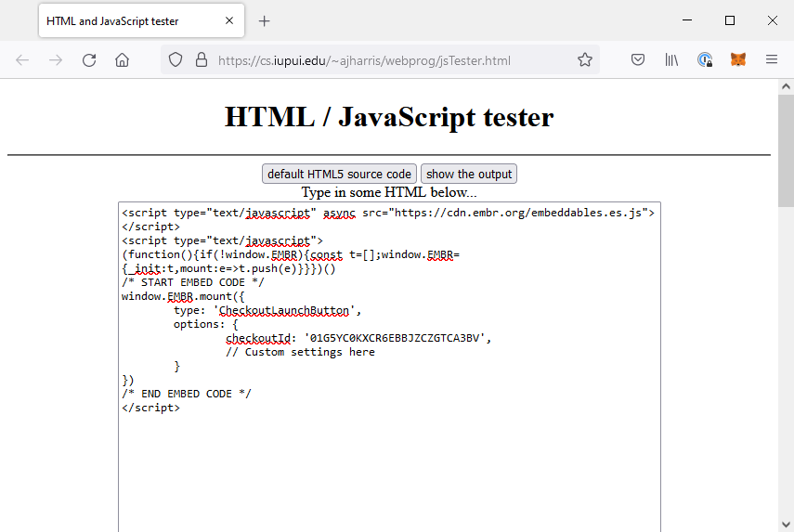
Task: Click the '/* START EMBED CODE */' line
Action: click(x=193, y=282)
